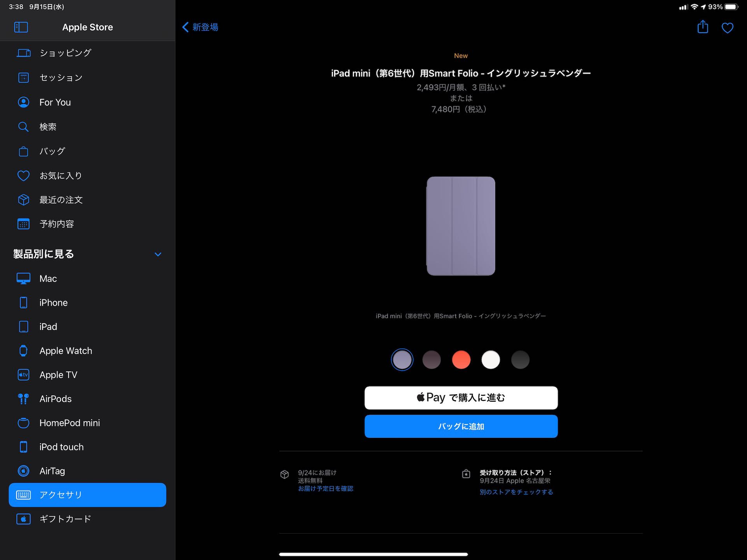This screenshot has height=560, width=747.
Task: Select the iPhone icon in sidebar
Action: tap(23, 303)
